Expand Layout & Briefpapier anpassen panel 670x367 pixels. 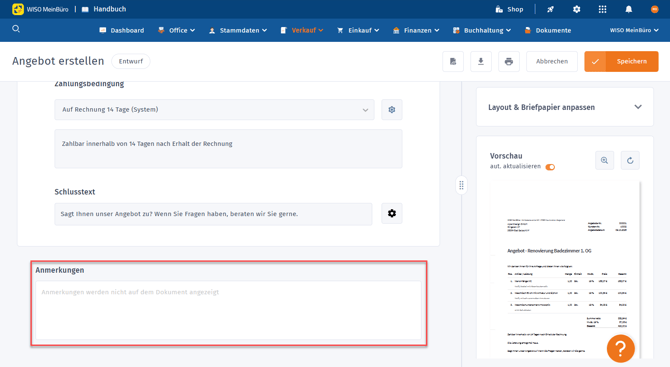(565, 107)
